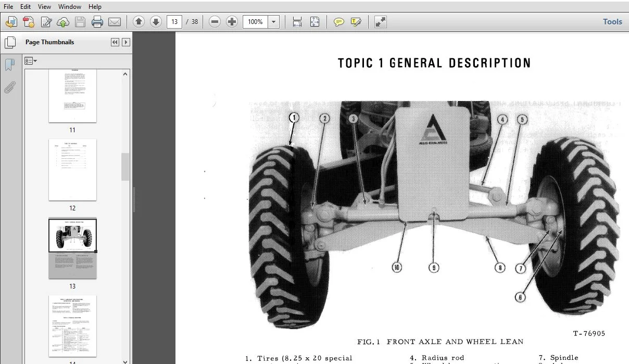The height and width of the screenshot is (364, 629).
Task: Open the Bookmarks panel
Action: coord(10,65)
